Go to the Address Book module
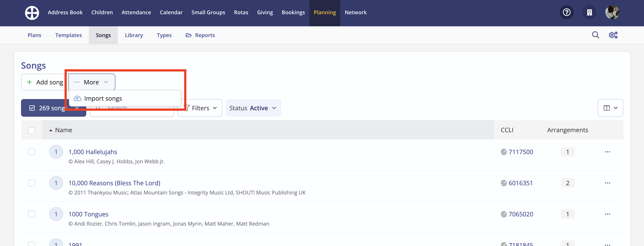This screenshot has height=246, width=644. coord(65,12)
